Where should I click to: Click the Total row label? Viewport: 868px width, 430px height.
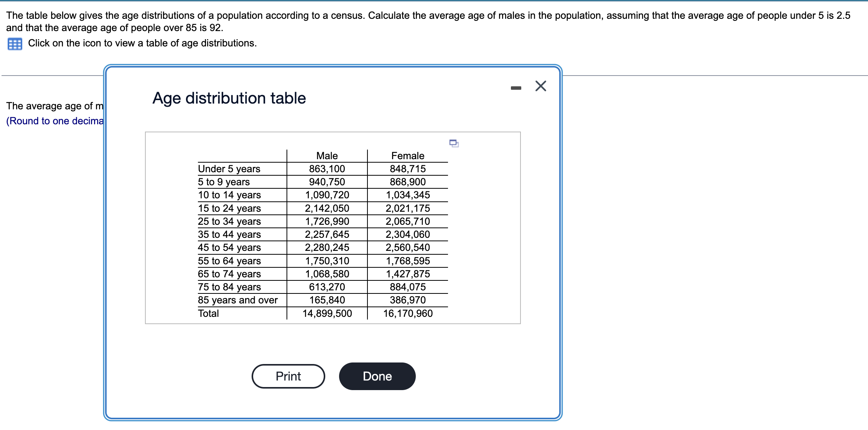pos(209,313)
